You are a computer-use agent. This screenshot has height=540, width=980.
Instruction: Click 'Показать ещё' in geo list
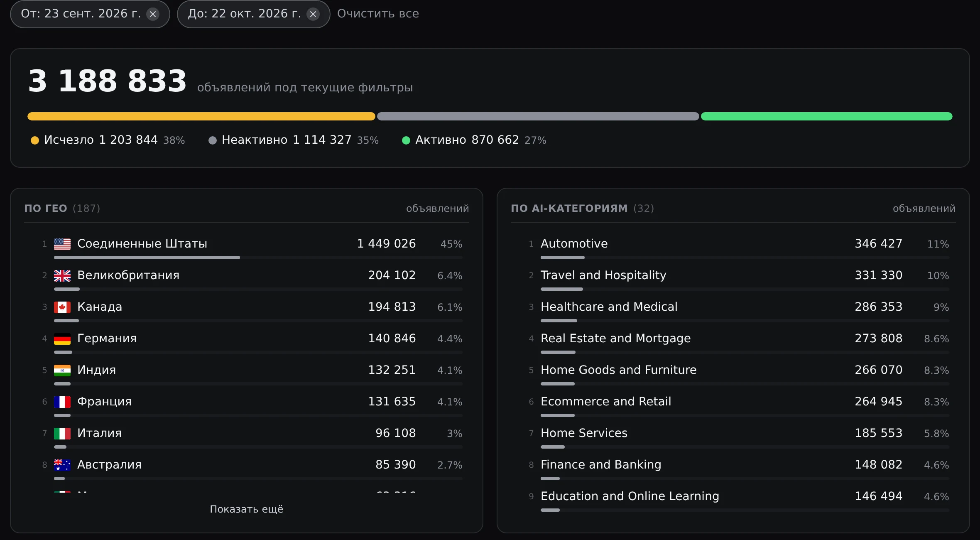pyautogui.click(x=247, y=509)
